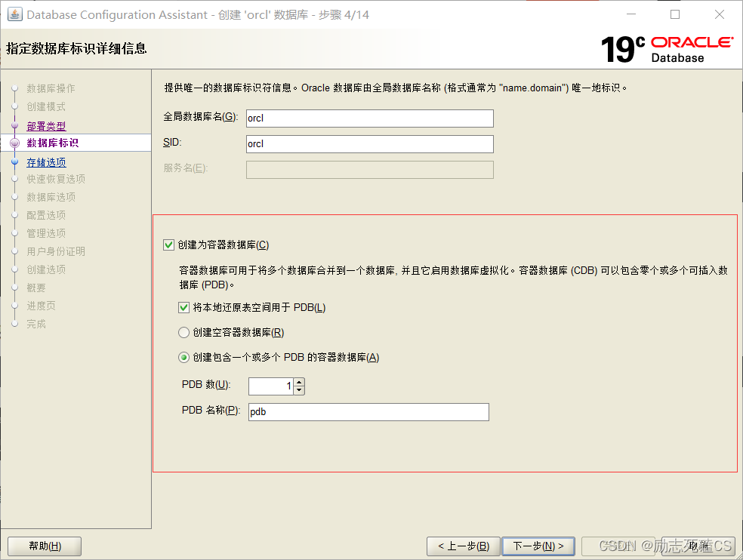Decrease PDB 数 with down arrow
This screenshot has width=743, height=560.
[x=299, y=390]
